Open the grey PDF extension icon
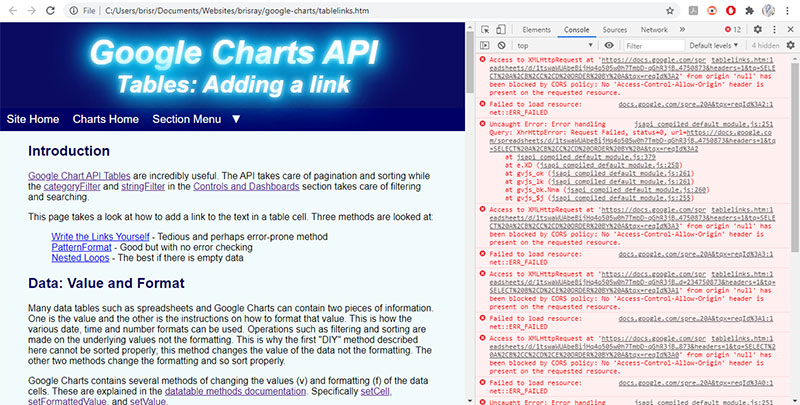The image size is (800, 405). tap(693, 11)
